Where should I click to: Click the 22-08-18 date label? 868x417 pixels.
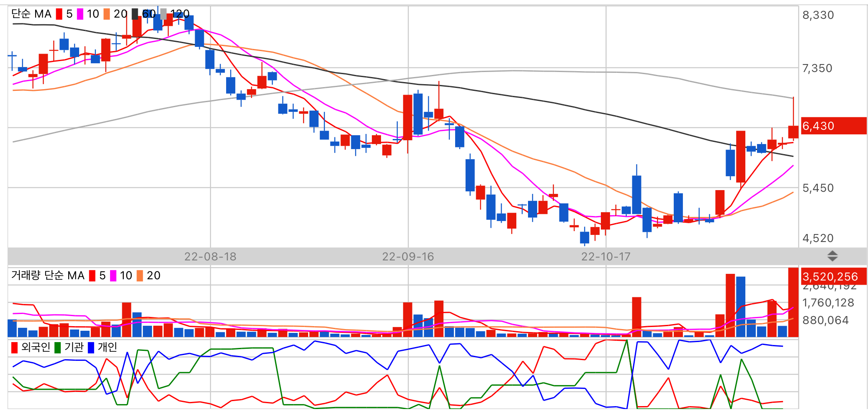pyautogui.click(x=210, y=257)
